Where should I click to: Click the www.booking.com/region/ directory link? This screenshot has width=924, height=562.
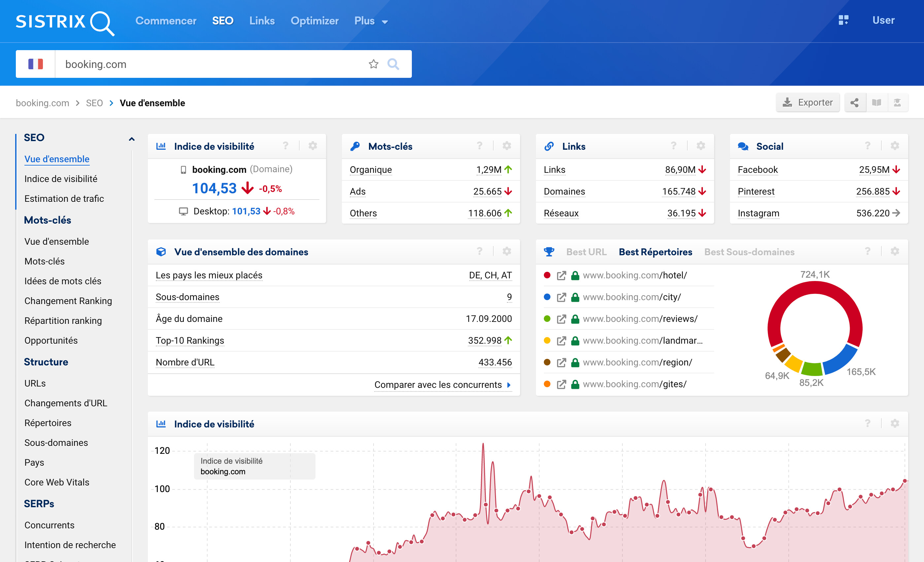coord(638,363)
